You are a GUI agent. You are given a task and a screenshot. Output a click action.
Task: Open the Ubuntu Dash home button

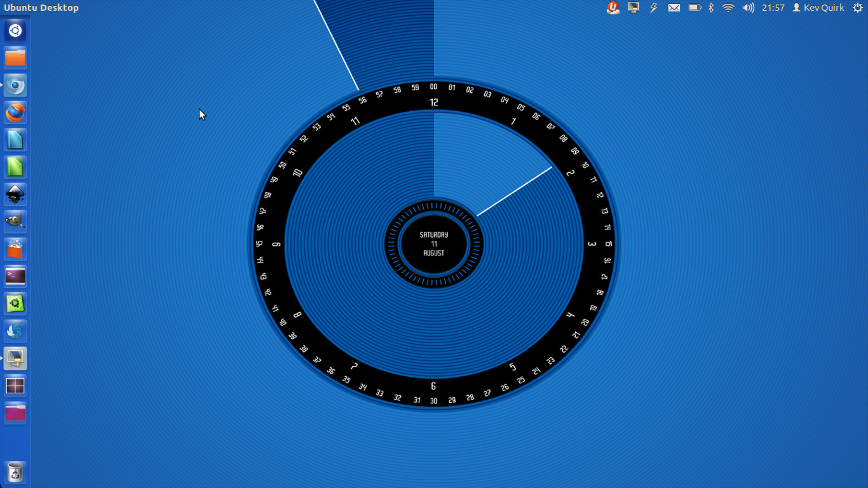[15, 30]
